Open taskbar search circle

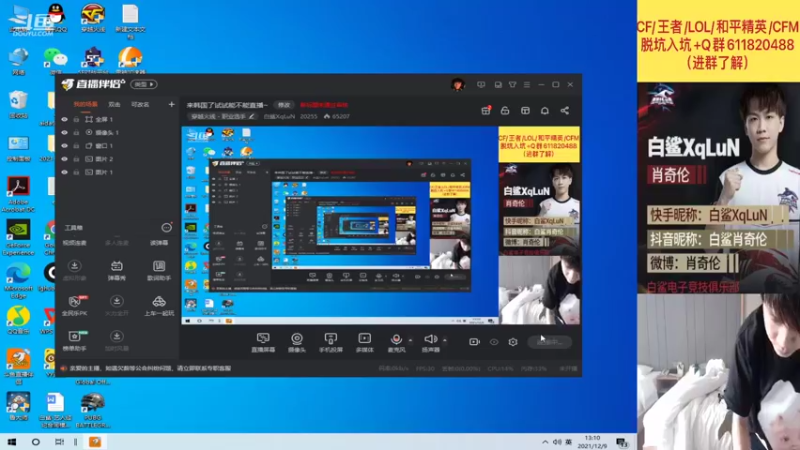35,442
